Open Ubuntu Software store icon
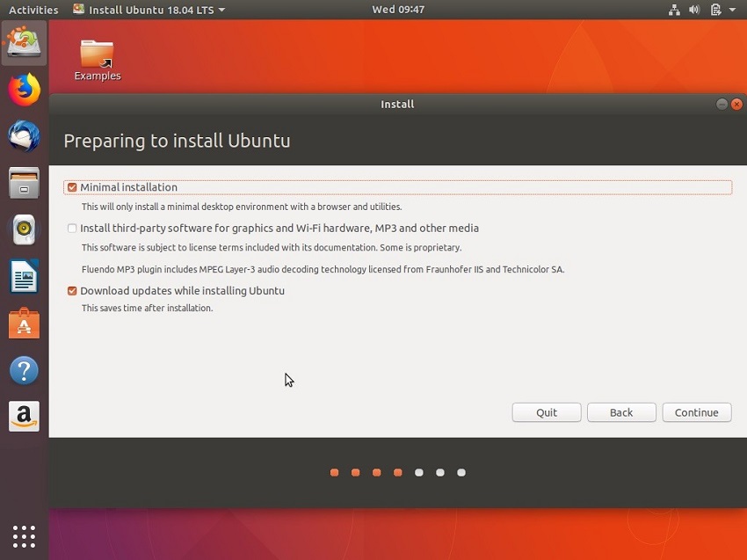This screenshot has width=747, height=560. pos(24,324)
